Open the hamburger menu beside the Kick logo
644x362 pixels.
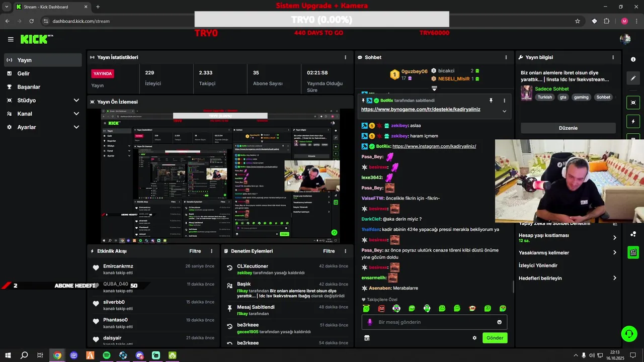pos(11,39)
